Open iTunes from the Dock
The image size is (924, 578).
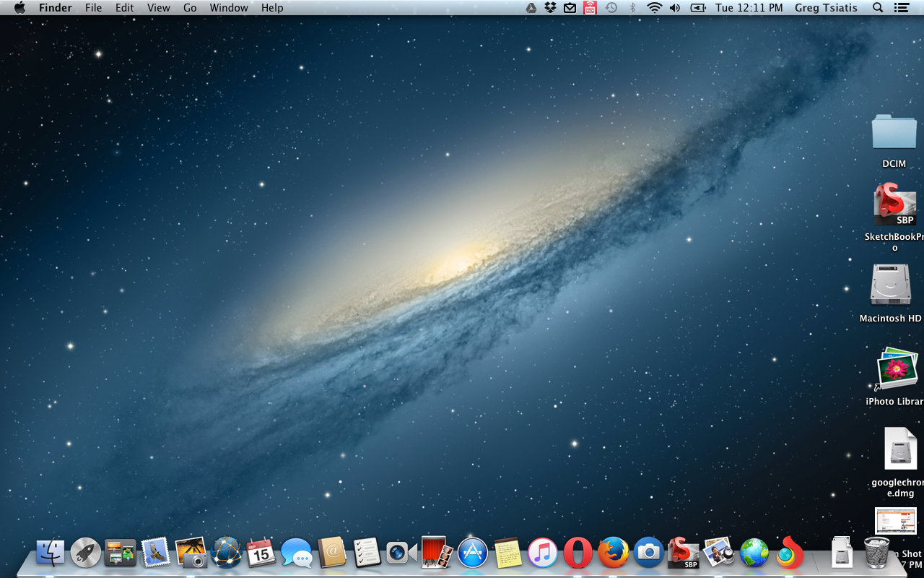click(x=543, y=553)
